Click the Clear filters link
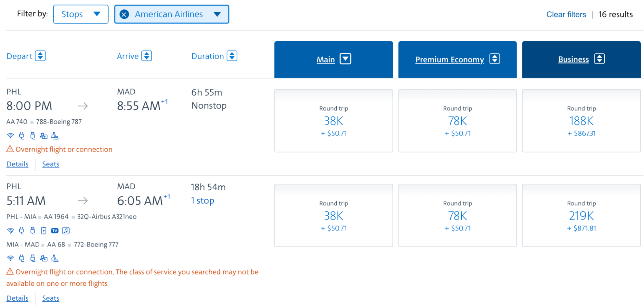 pos(566,14)
